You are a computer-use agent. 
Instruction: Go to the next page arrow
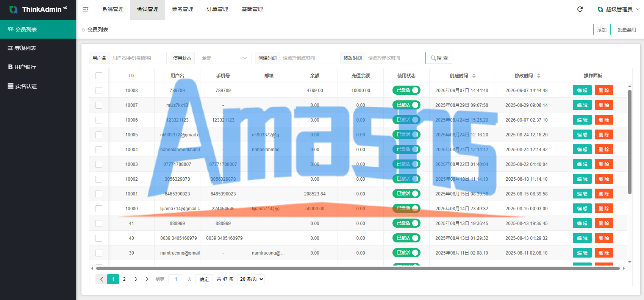[147, 279]
